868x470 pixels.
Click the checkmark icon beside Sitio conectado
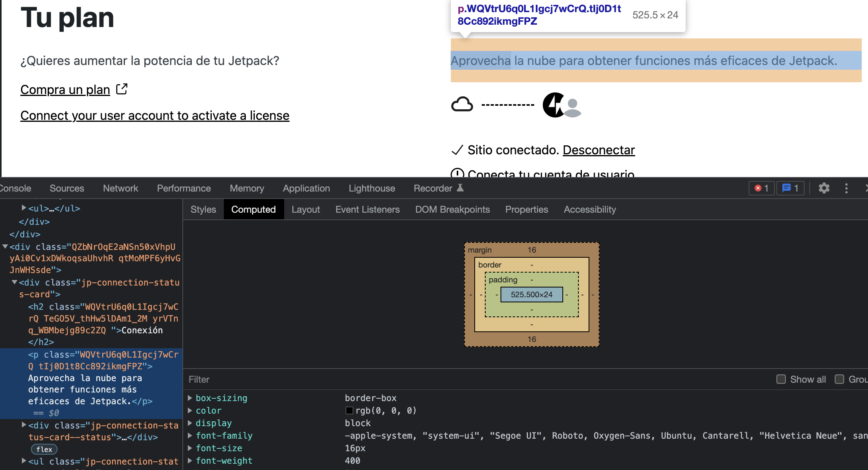pyautogui.click(x=457, y=150)
